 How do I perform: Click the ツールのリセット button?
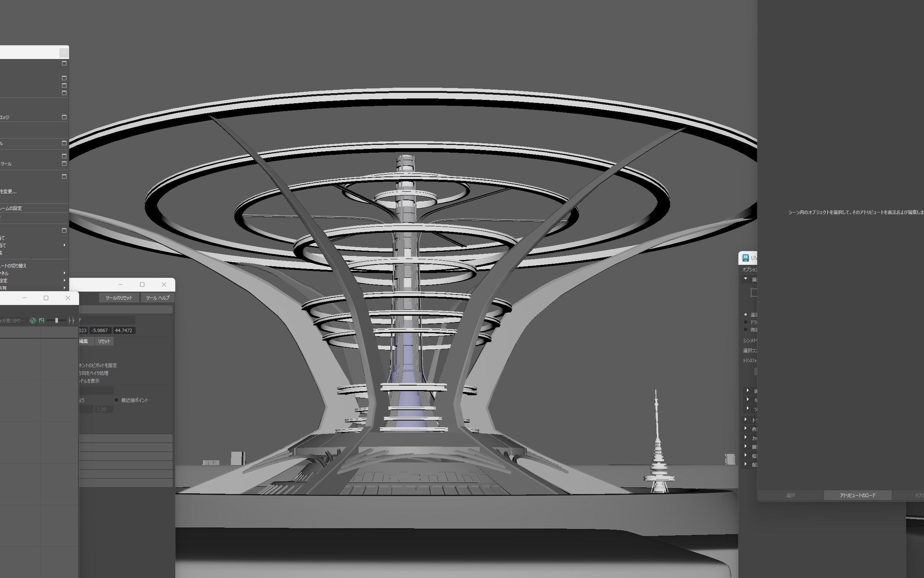coord(118,298)
